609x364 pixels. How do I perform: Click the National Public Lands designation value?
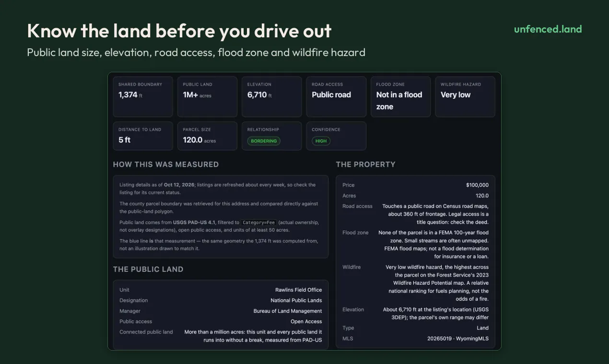pos(296,300)
